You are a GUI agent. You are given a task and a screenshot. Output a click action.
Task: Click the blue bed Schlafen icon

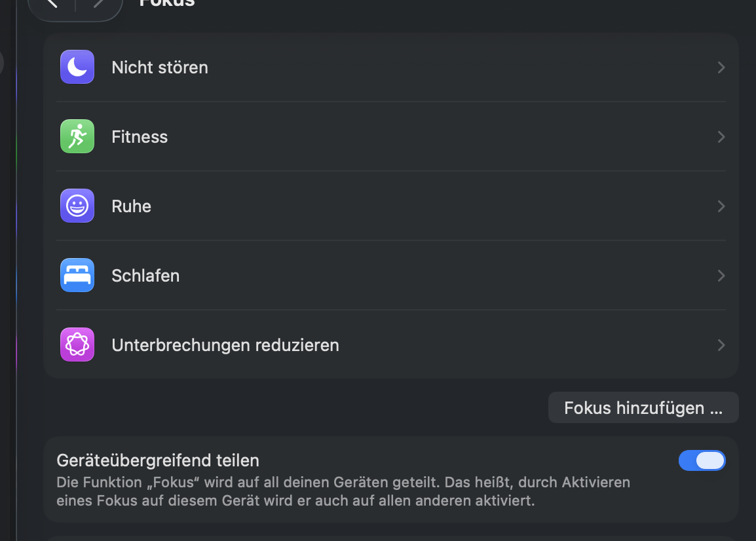(77, 276)
